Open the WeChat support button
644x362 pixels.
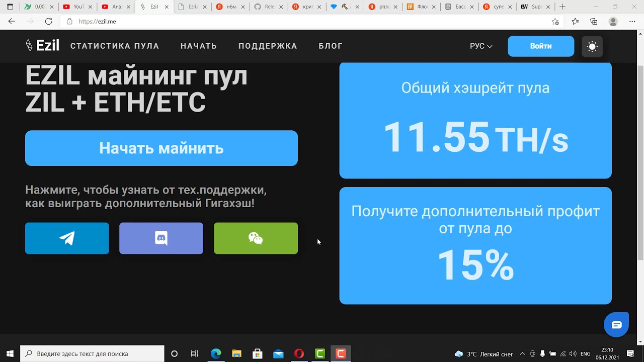[x=256, y=238]
